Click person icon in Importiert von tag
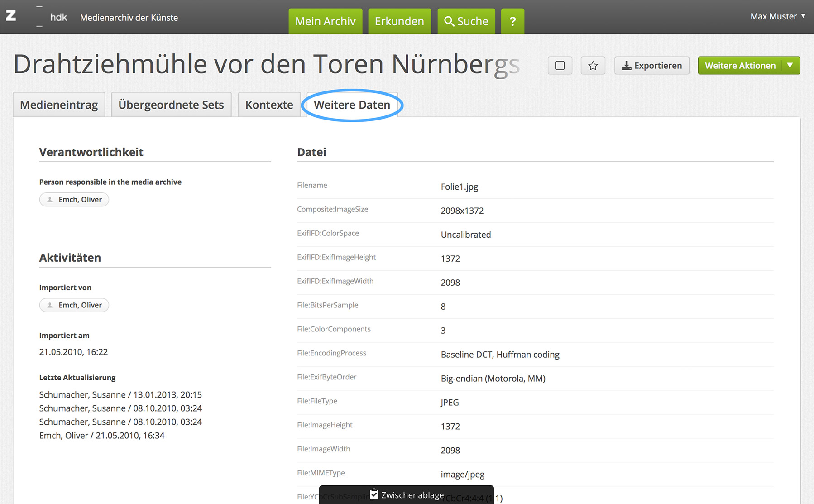Image resolution: width=814 pixels, height=504 pixels. [x=50, y=305]
